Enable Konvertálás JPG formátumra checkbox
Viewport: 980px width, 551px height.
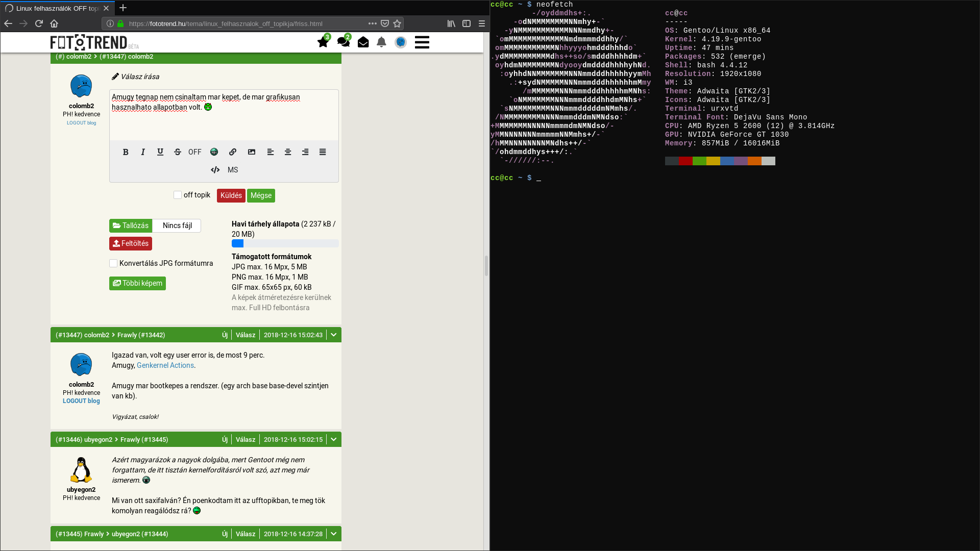[x=113, y=263]
